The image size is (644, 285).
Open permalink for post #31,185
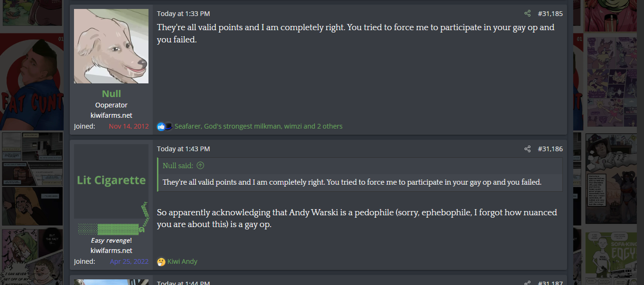[x=550, y=14]
